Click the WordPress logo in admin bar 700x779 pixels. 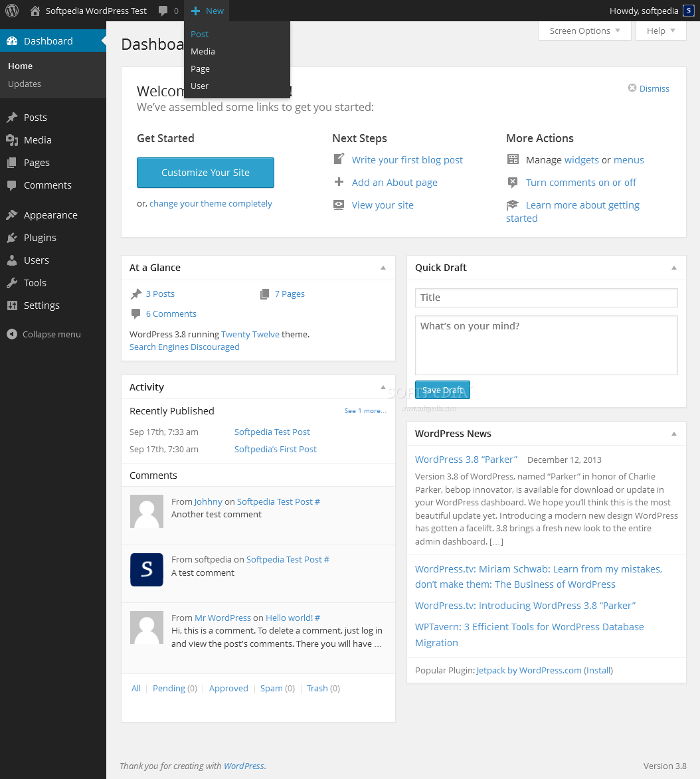tap(12, 11)
